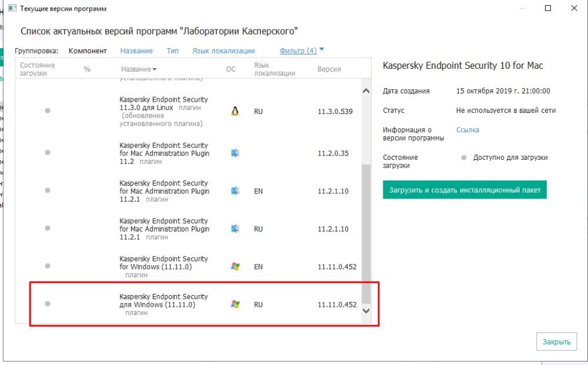Screen dimensions: 588x365
Task: Group list by Название
Action: point(136,51)
